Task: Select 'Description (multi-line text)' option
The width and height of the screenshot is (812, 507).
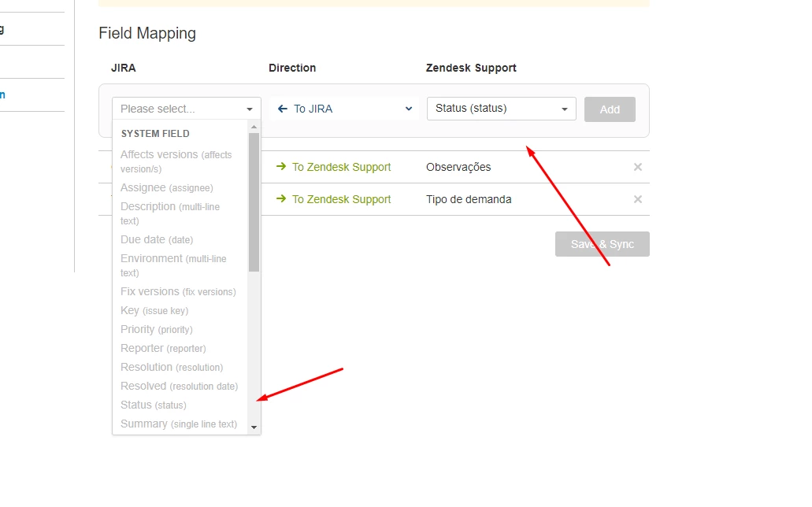Action: (x=180, y=213)
